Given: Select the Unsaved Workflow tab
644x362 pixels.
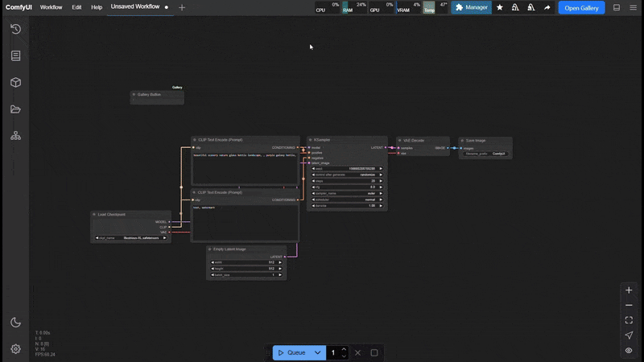Looking at the screenshot, I should tap(135, 6).
